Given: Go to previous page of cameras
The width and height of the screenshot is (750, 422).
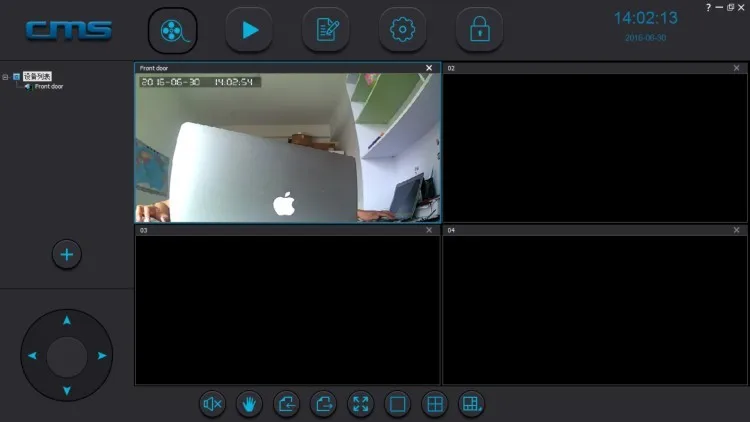Looking at the screenshot, I should coord(287,404).
